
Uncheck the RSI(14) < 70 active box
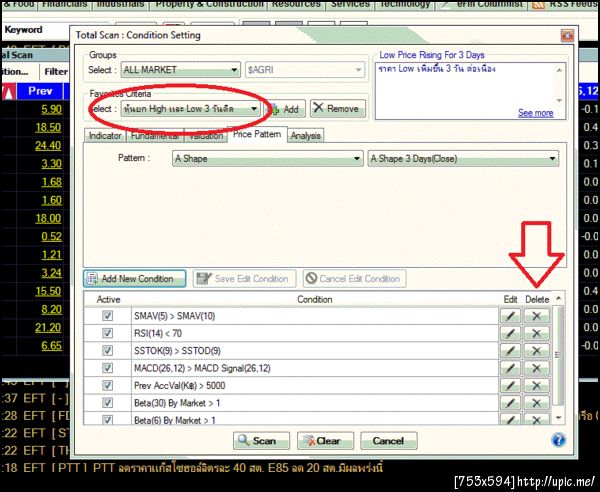[108, 333]
